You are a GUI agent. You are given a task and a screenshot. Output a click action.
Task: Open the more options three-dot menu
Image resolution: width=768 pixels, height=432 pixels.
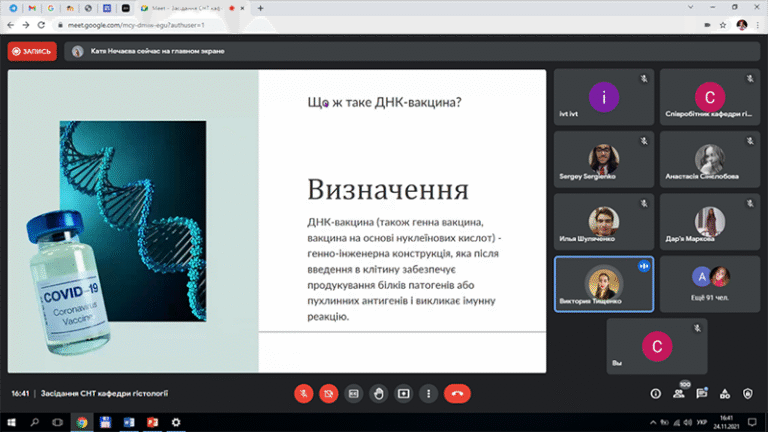(429, 393)
